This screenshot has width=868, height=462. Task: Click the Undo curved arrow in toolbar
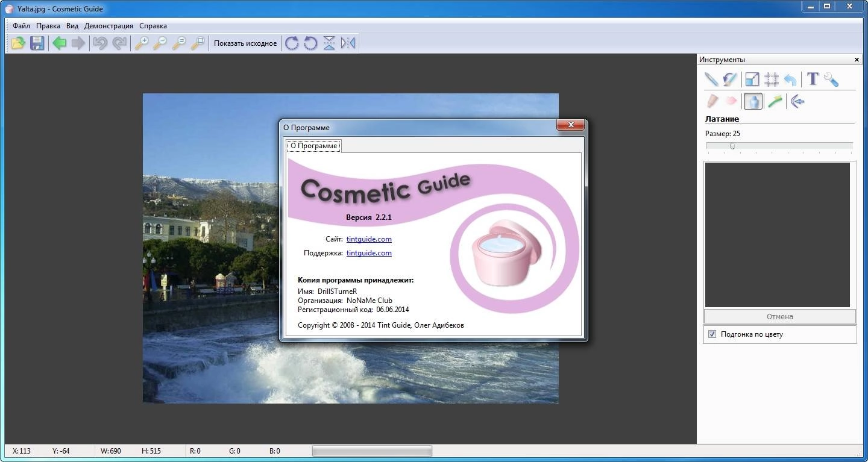[100, 43]
